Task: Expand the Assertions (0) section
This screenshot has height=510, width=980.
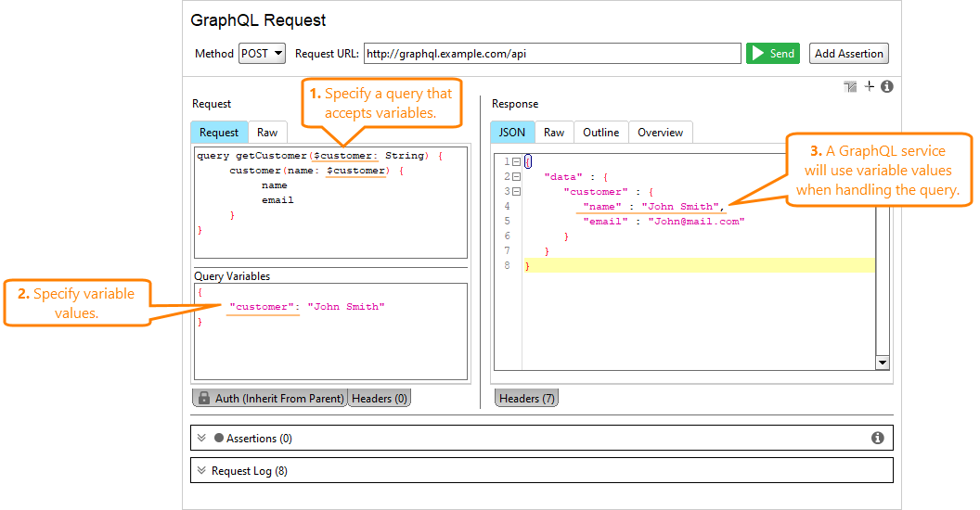Action: point(201,438)
